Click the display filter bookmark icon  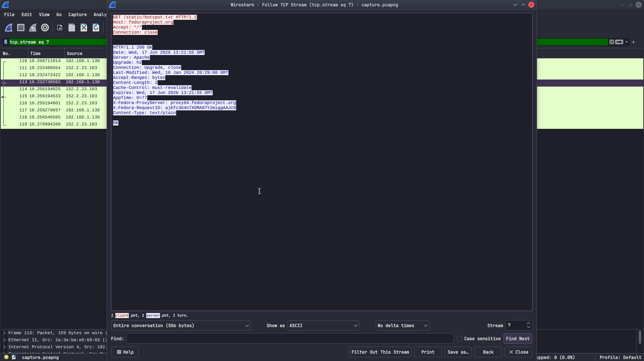point(6,42)
